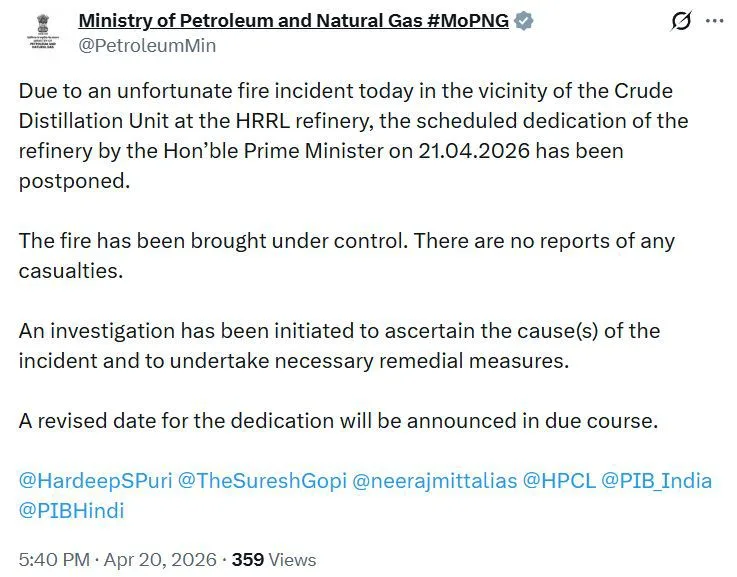
Task: Open the Grok explain-post icon
Action: click(x=681, y=21)
